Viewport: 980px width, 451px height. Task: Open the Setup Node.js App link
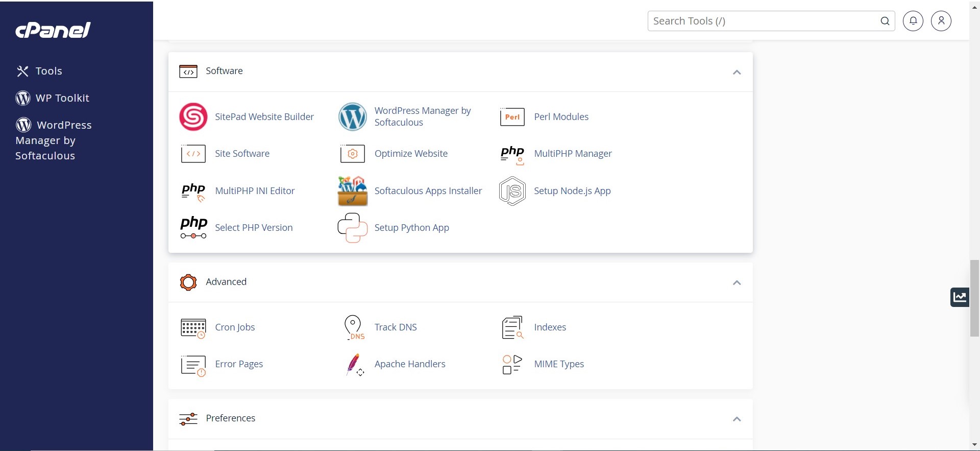572,191
